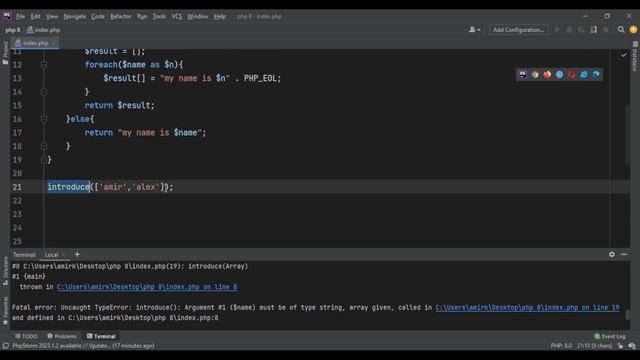Viewport: 640px width, 360px height.
Task: Open the 'thrown in' index.php on line 8 link
Action: coord(147,287)
